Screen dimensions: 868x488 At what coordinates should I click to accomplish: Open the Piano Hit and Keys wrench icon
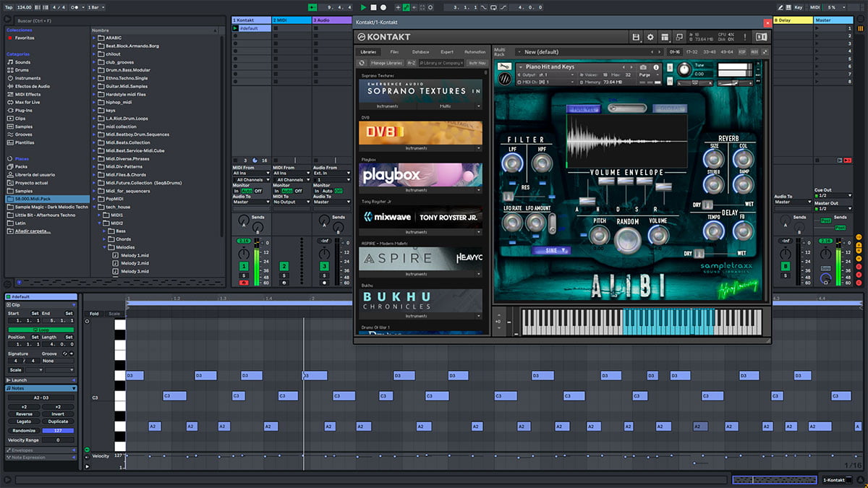coord(504,68)
